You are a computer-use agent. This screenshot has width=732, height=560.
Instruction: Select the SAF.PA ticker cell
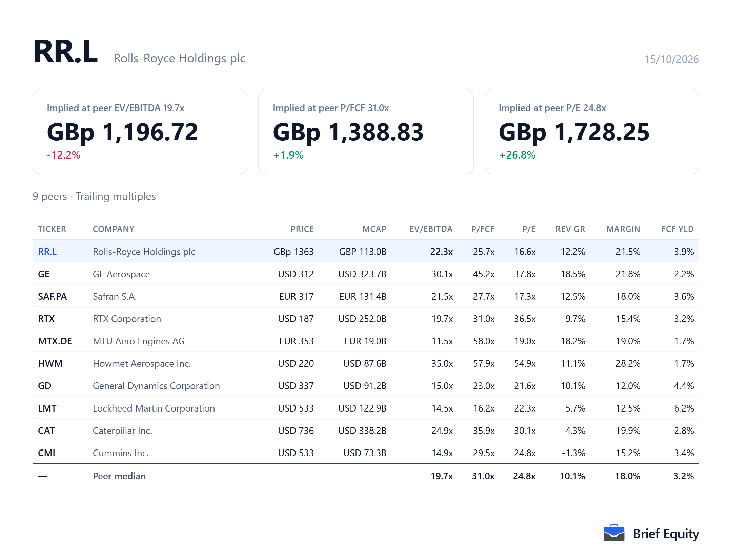[53, 296]
